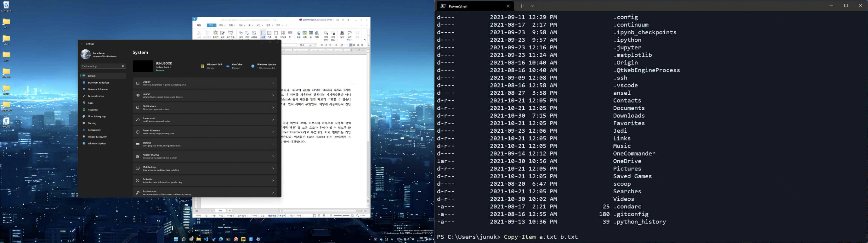Screen dimensions: 868x243
Task: Toggle italic text in Hangul format bar
Action: [x=326, y=45]
